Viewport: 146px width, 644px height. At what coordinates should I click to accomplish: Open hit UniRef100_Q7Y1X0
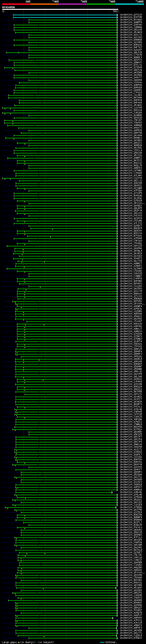pyautogui.click(x=131, y=15)
